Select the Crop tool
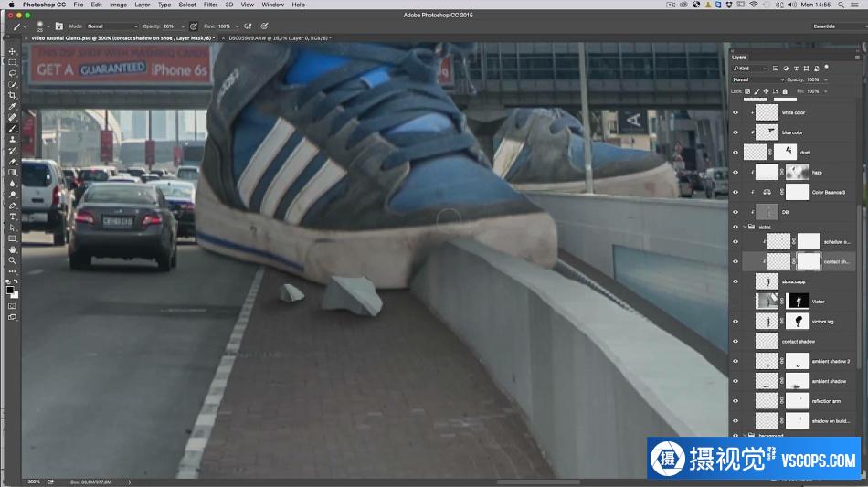The image size is (868, 487). (x=12, y=95)
